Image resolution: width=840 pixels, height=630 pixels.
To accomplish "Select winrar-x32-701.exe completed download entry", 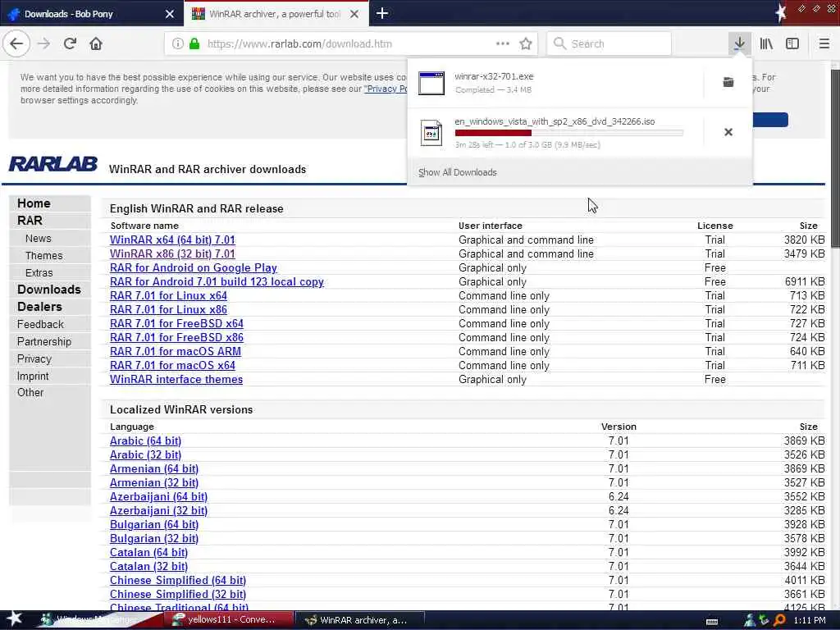I will 555,83.
